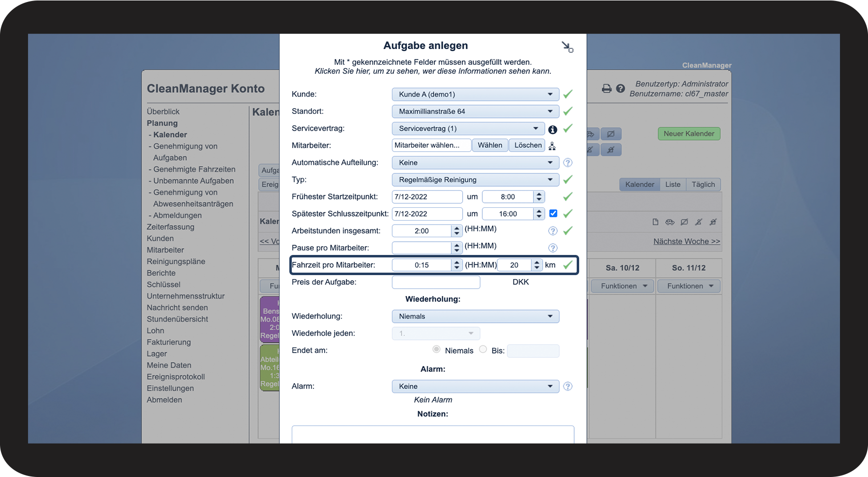
Task: Open the Wiederholung dropdown set to Niemals
Action: [475, 316]
